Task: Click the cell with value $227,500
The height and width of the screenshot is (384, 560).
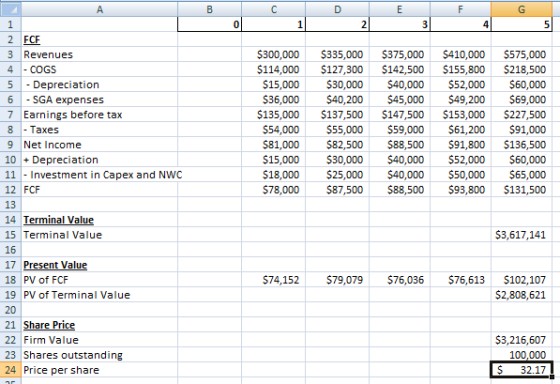Action: tap(522, 114)
